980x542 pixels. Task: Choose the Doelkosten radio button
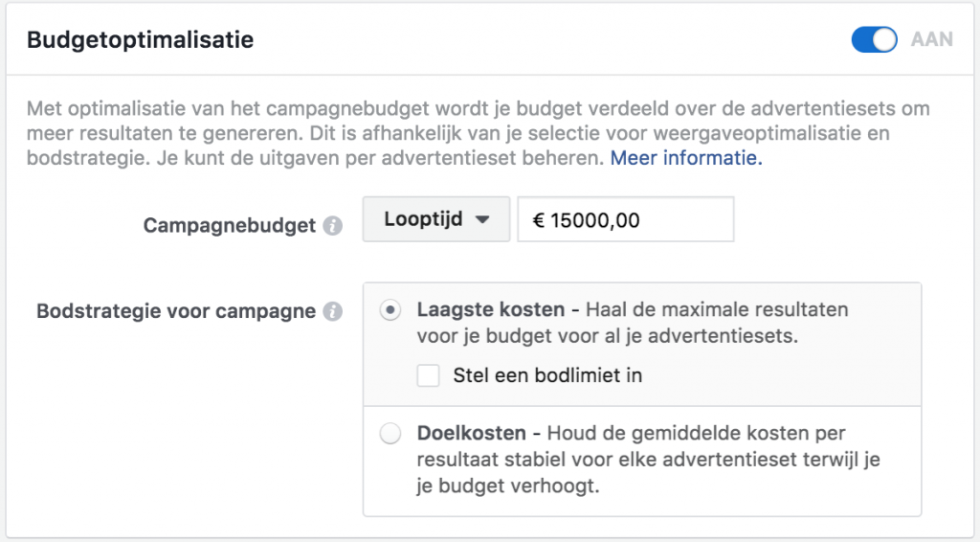tap(390, 433)
